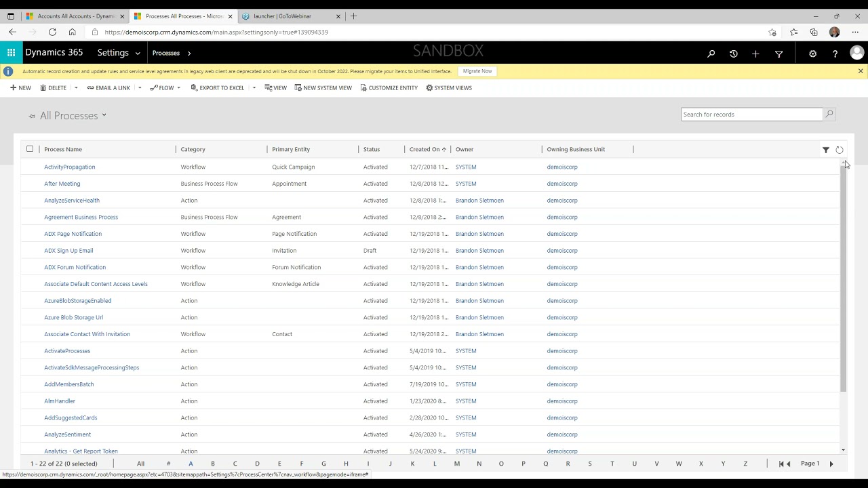This screenshot has width=868, height=488.
Task: Show All records in alphabet bar
Action: (x=140, y=464)
